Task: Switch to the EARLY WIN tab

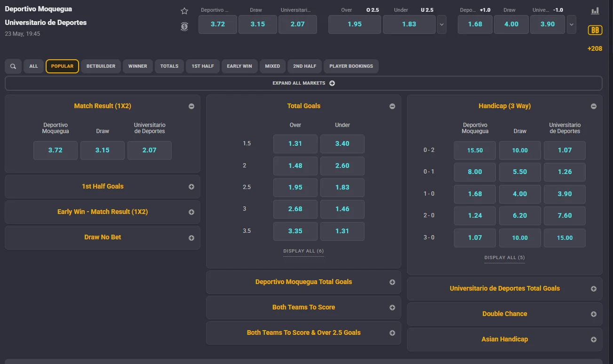Action: (x=239, y=66)
